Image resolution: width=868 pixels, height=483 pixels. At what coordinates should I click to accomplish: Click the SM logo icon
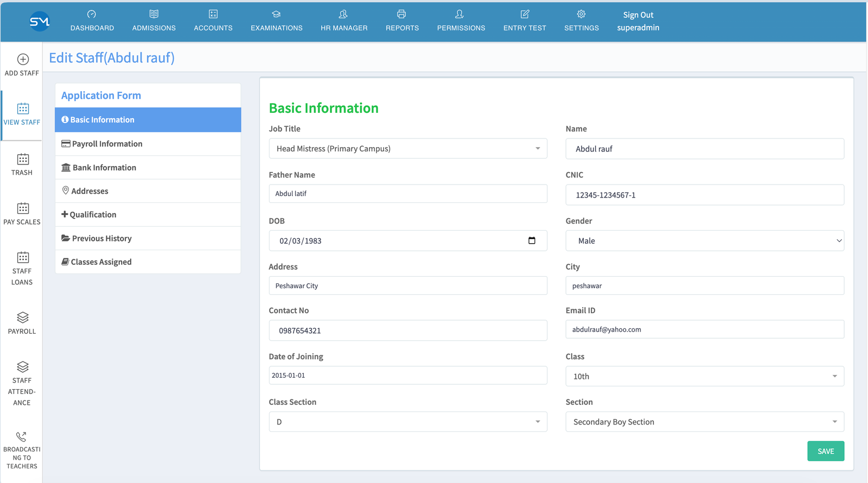click(40, 21)
